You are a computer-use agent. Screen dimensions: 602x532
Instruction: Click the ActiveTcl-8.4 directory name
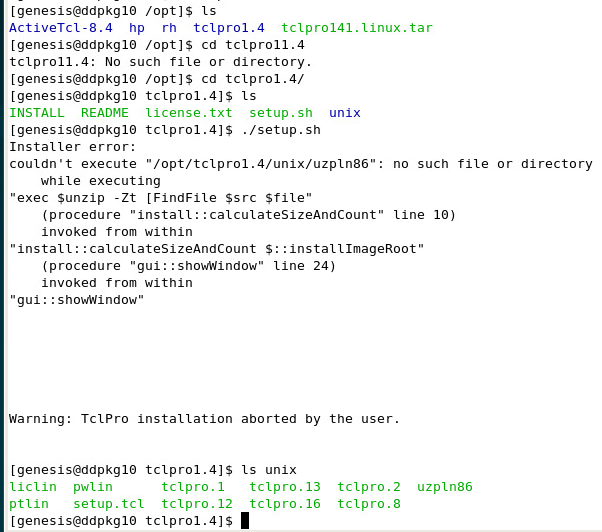61,28
